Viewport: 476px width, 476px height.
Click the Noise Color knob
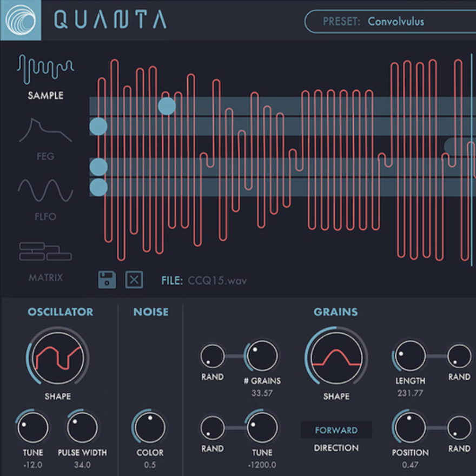(149, 428)
